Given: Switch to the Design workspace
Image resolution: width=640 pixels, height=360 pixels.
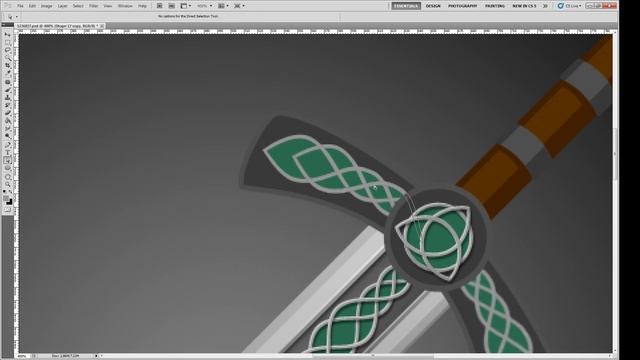Looking at the screenshot, I should tap(433, 6).
